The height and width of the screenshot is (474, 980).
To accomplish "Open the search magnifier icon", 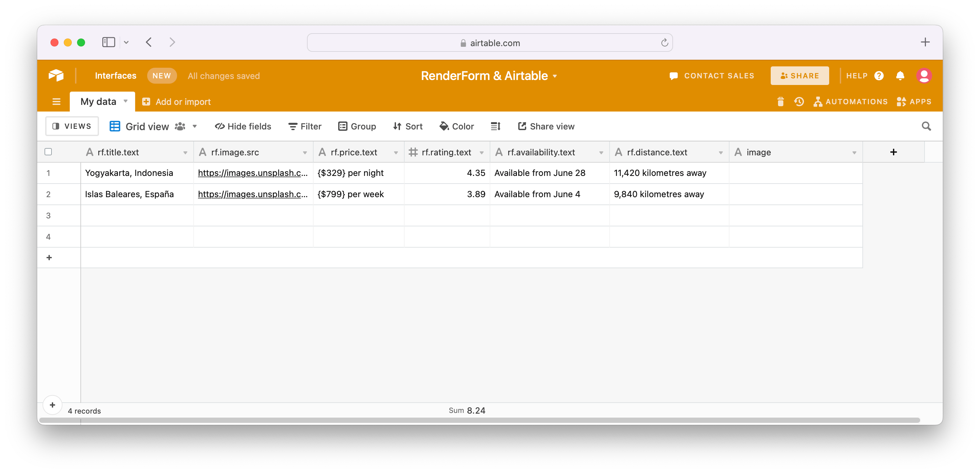I will (926, 126).
